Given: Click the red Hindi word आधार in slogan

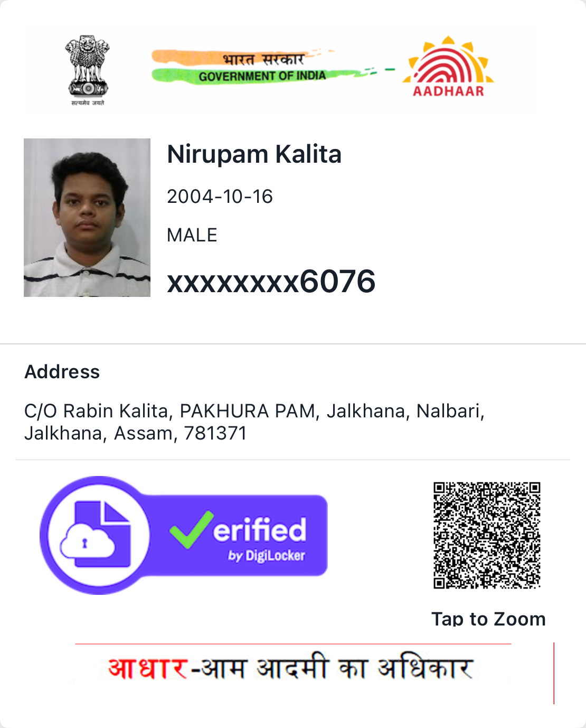Looking at the screenshot, I should tap(148, 668).
